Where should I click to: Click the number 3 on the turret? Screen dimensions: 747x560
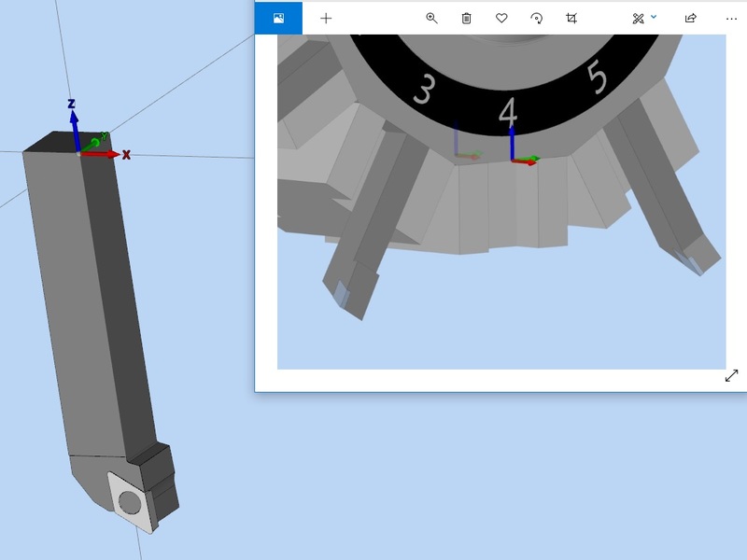click(424, 91)
